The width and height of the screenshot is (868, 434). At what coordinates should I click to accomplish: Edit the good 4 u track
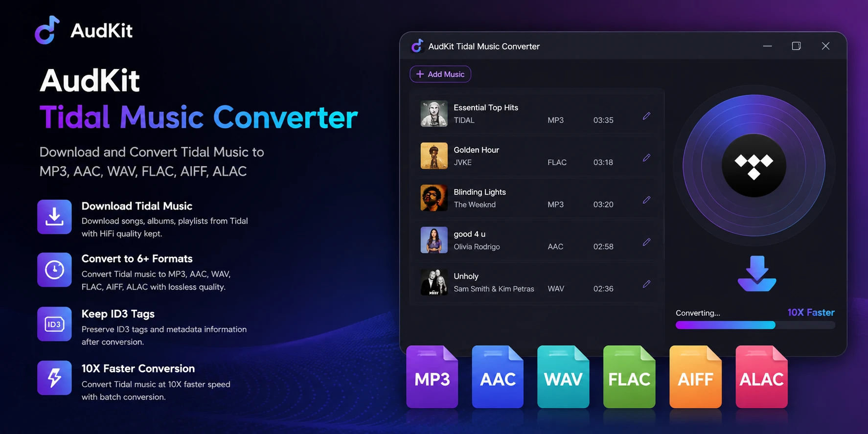click(x=646, y=242)
